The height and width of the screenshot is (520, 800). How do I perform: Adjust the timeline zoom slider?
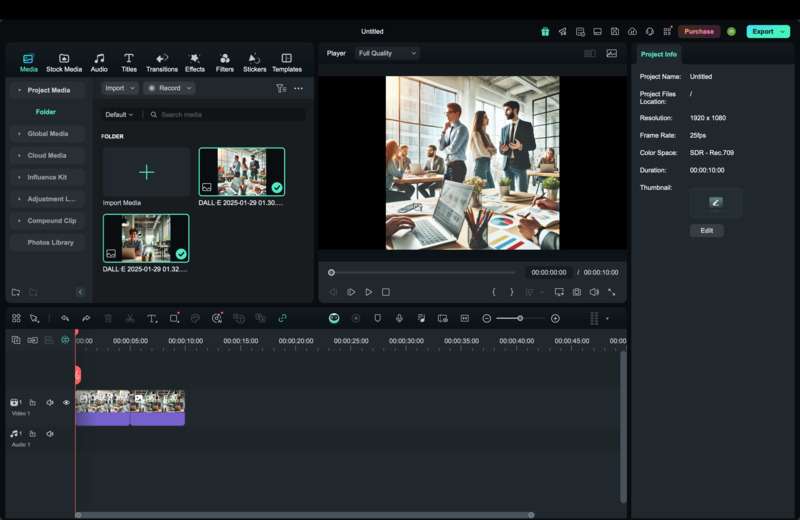[520, 318]
